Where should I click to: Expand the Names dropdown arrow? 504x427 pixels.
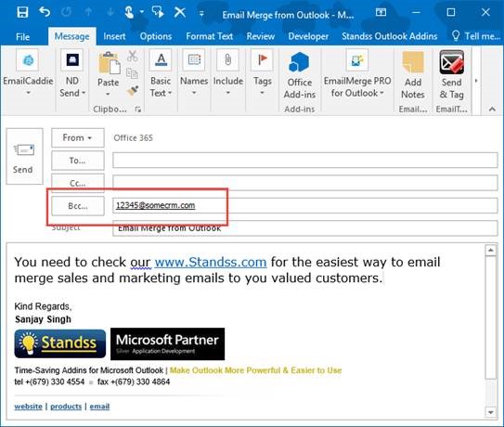tap(194, 93)
